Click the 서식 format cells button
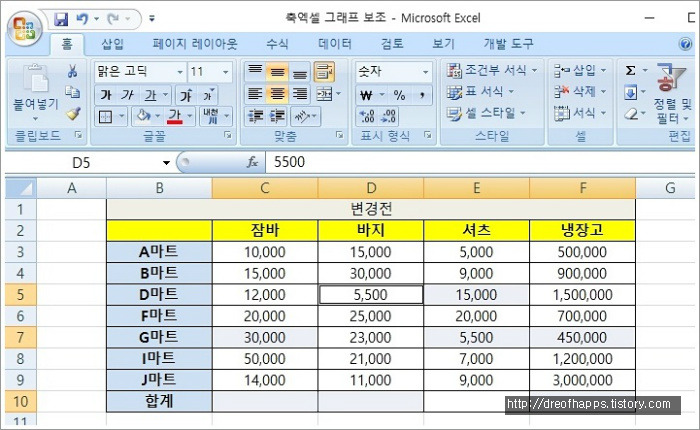This screenshot has height=430, width=700. coord(580,113)
